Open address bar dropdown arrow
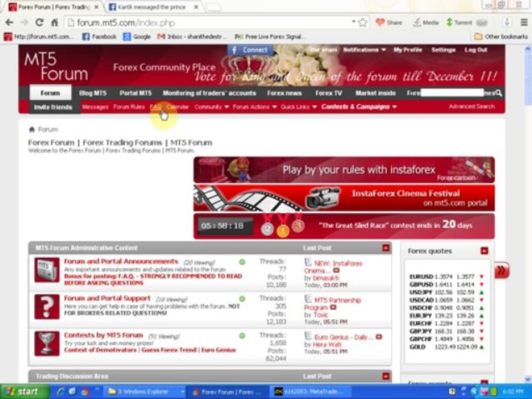Screen dimensions: 532x399 pos(354,22)
